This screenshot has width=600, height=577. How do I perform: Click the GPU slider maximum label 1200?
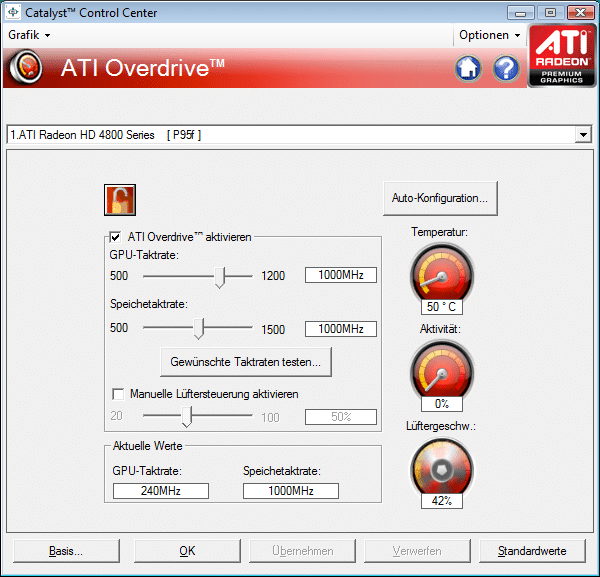coord(273,276)
